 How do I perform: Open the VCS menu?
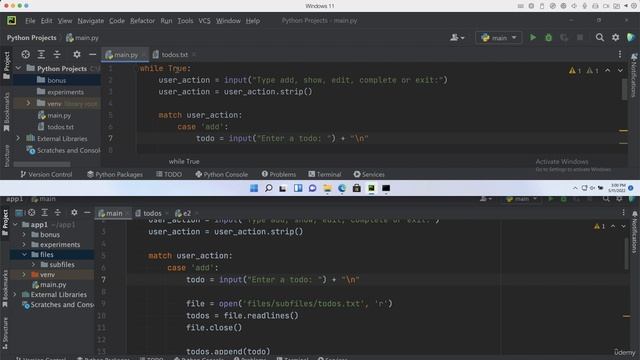(204, 20)
